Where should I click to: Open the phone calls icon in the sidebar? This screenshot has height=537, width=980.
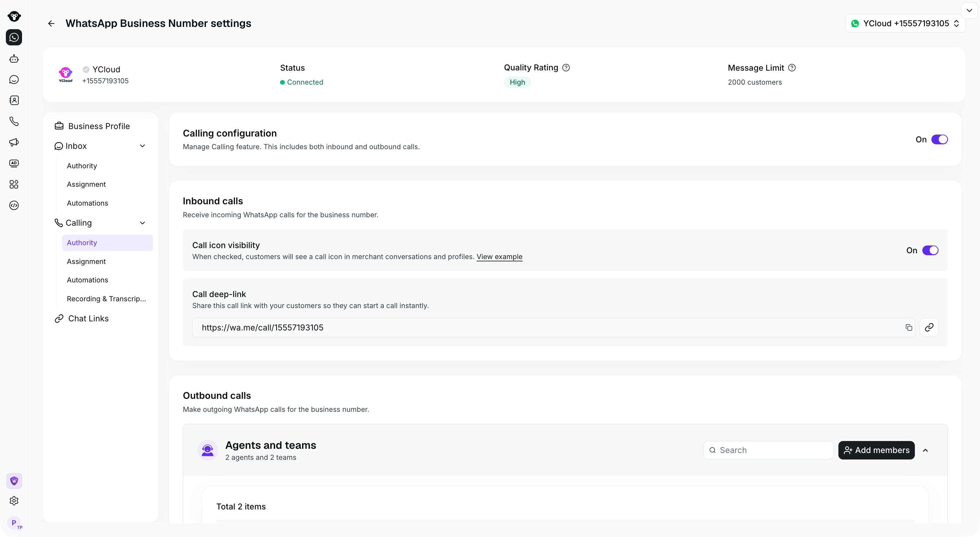[14, 121]
